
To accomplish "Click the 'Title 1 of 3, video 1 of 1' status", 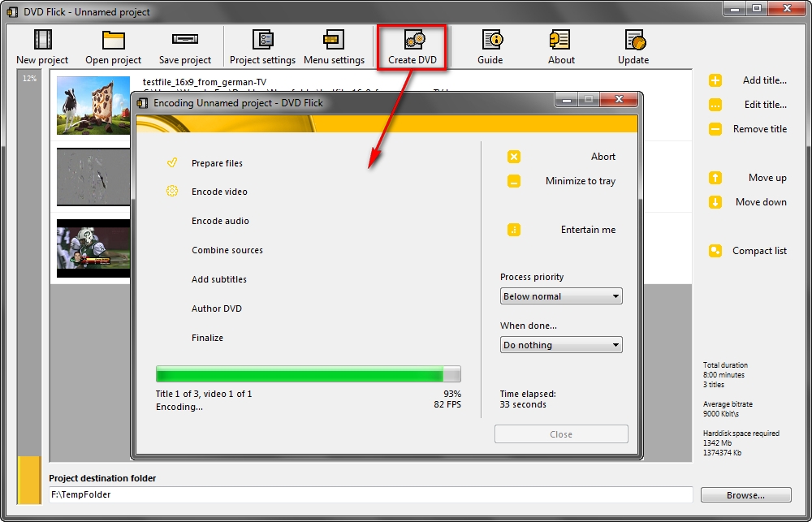I will click(x=204, y=394).
